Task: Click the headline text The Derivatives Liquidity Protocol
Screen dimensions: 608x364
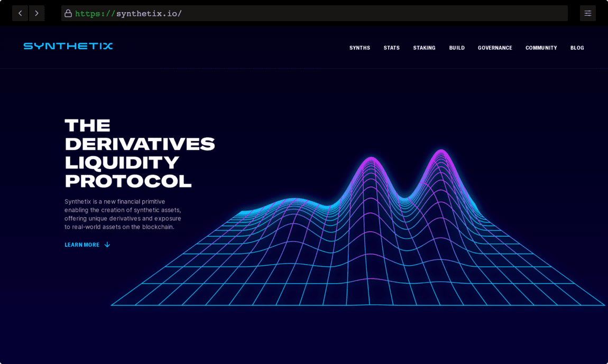Action: [x=139, y=153]
